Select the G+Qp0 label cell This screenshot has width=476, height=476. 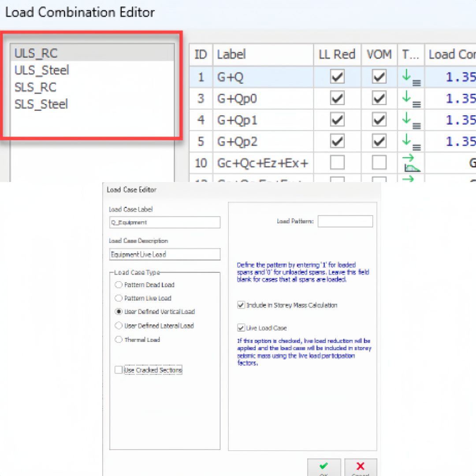point(263,99)
